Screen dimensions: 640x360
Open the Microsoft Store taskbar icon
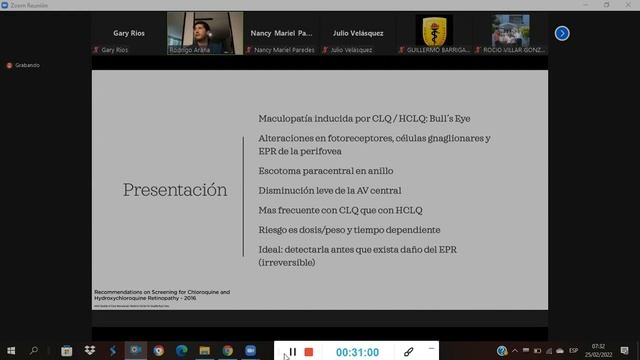(67, 351)
